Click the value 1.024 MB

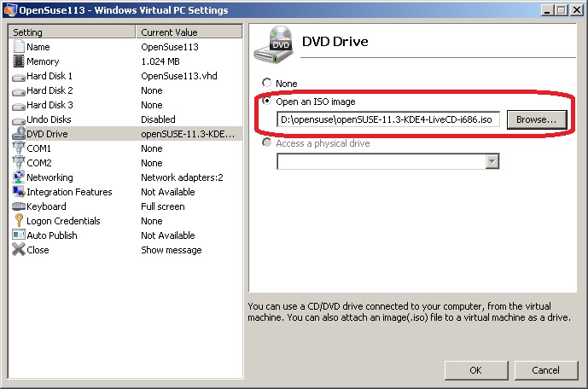coord(160,61)
